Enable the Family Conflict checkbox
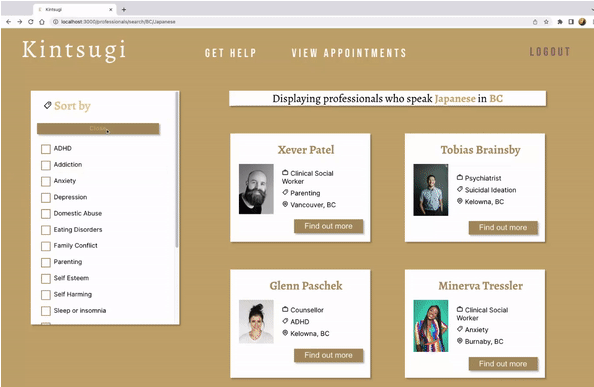Viewport: 594px width, 387px height. click(46, 246)
